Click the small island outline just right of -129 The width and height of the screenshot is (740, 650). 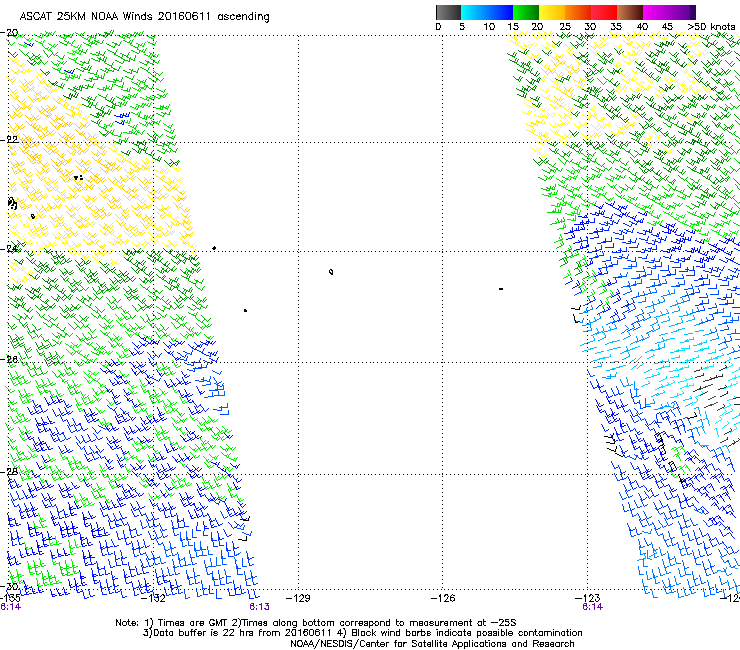(x=331, y=272)
